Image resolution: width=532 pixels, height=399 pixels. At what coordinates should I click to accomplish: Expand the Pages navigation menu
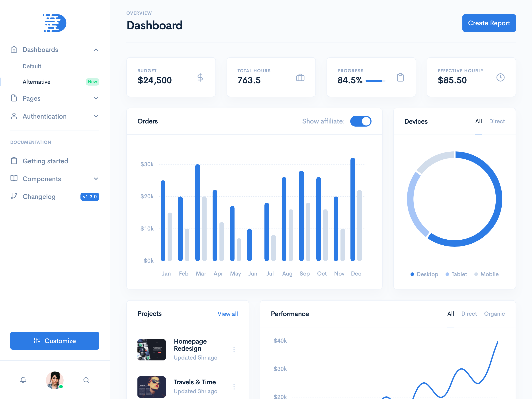point(55,98)
